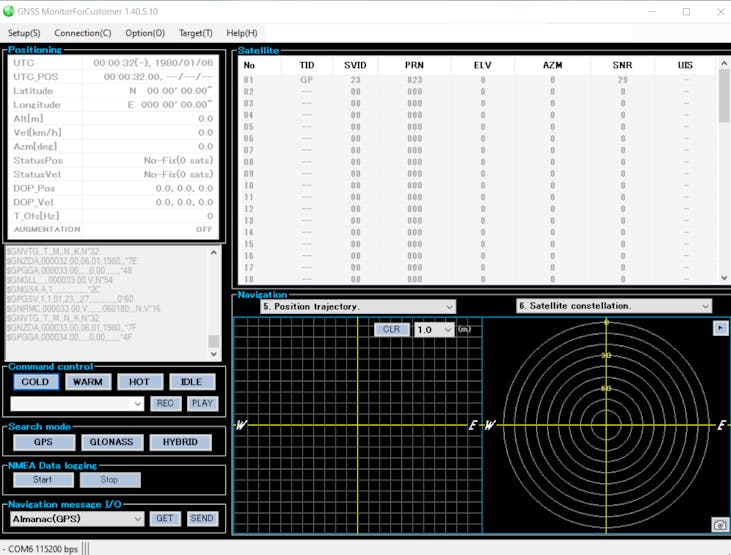Image resolution: width=731 pixels, height=555 pixels.
Task: Clear trajectory with CLR button
Action: tap(391, 329)
